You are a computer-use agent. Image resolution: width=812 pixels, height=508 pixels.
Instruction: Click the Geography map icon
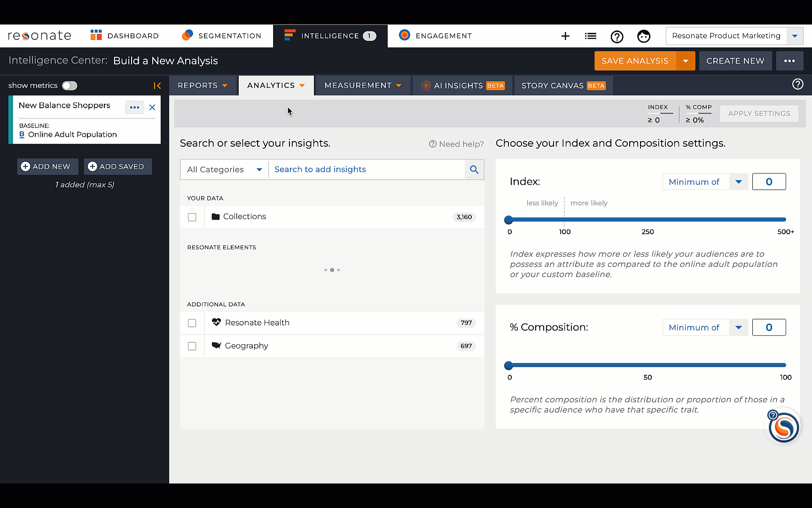pos(216,345)
